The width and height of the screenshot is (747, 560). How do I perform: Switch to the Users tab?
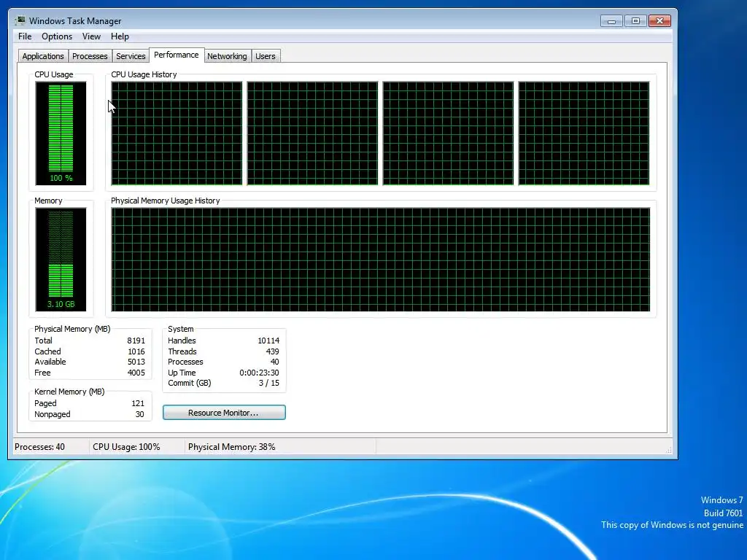(266, 56)
